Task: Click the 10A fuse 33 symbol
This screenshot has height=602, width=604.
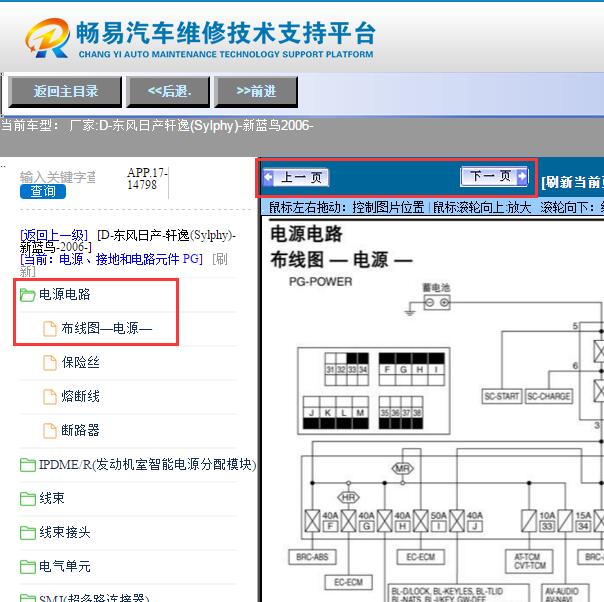Action: click(529, 521)
